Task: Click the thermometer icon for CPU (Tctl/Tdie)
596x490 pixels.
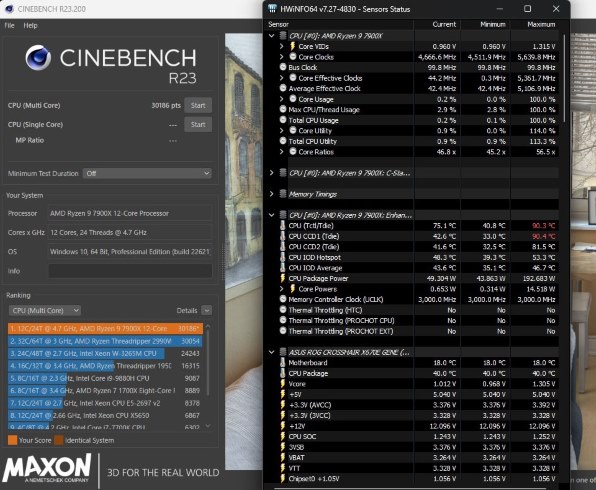Action: pos(283,225)
